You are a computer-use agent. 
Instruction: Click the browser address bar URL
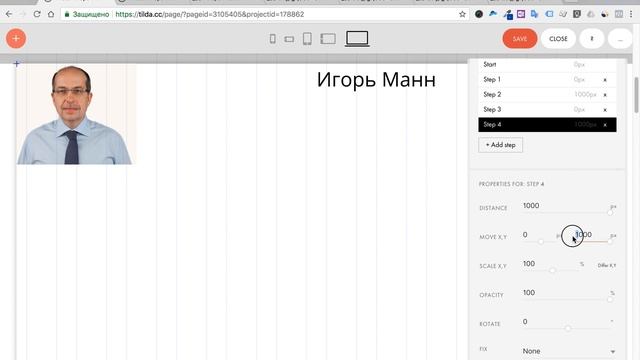click(209, 14)
